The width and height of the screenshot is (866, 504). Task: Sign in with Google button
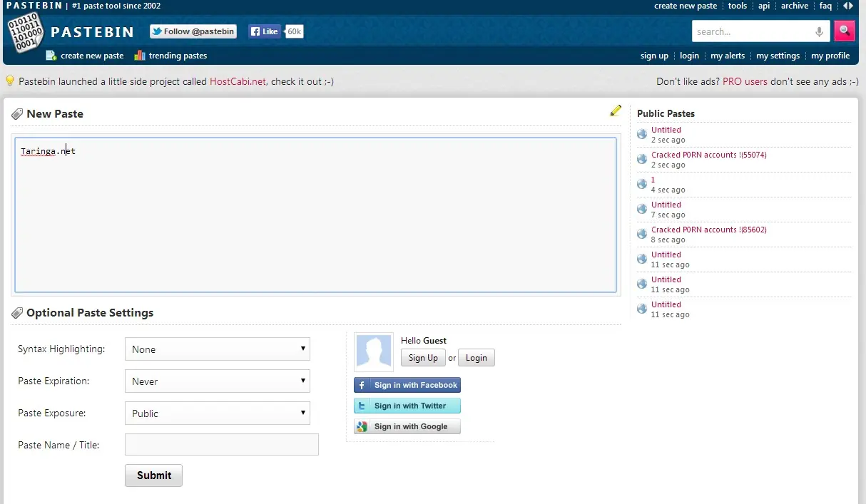click(x=407, y=426)
